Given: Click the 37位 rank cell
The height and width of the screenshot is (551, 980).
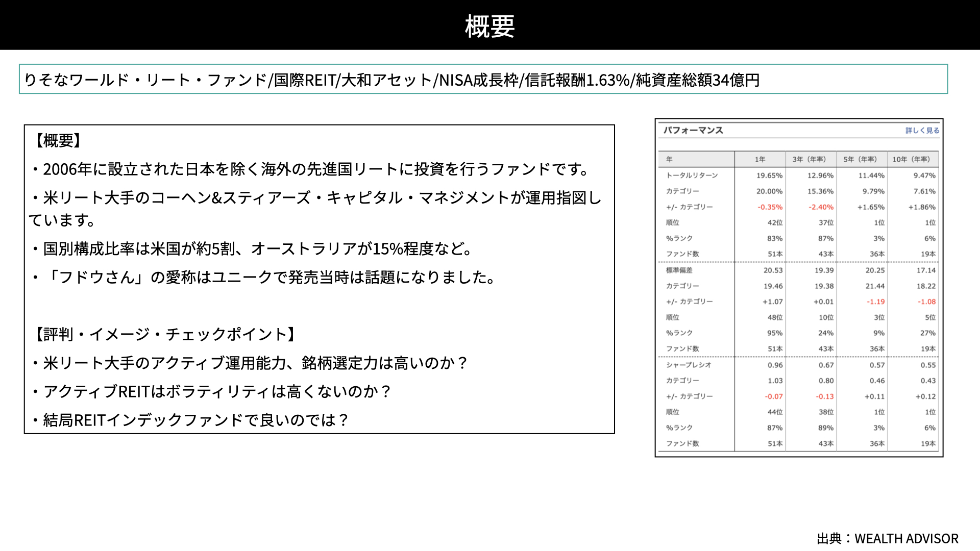Looking at the screenshot, I should point(826,223).
